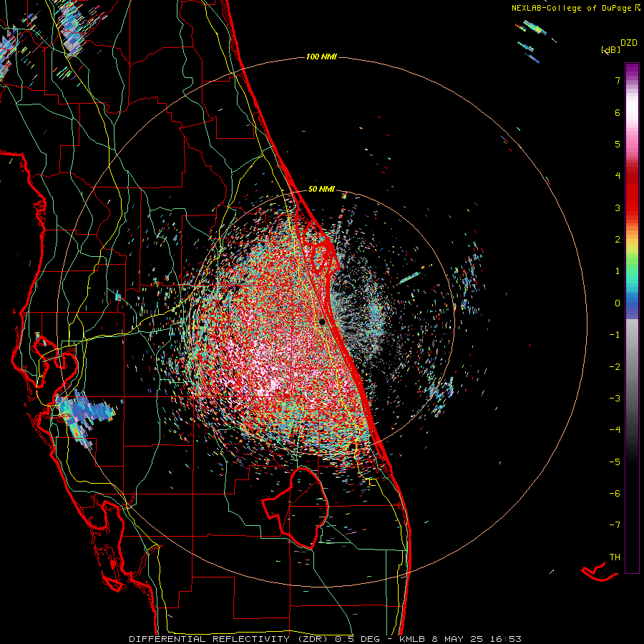Screen dimensions: 644x644
Task: Click the 5 value on the color scale
Action: click(618, 144)
